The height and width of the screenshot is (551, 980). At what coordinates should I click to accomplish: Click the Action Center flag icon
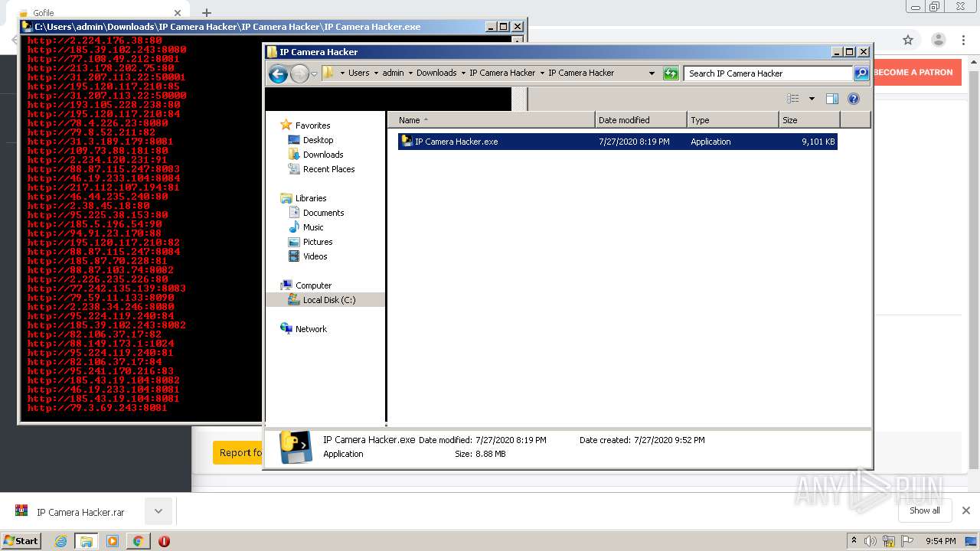[907, 541]
